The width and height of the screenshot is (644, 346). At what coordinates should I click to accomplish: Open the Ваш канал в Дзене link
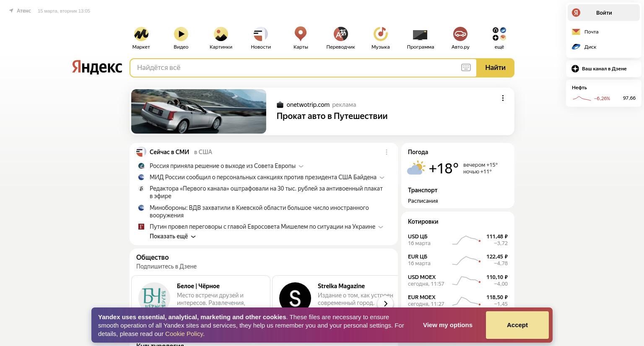(604, 69)
